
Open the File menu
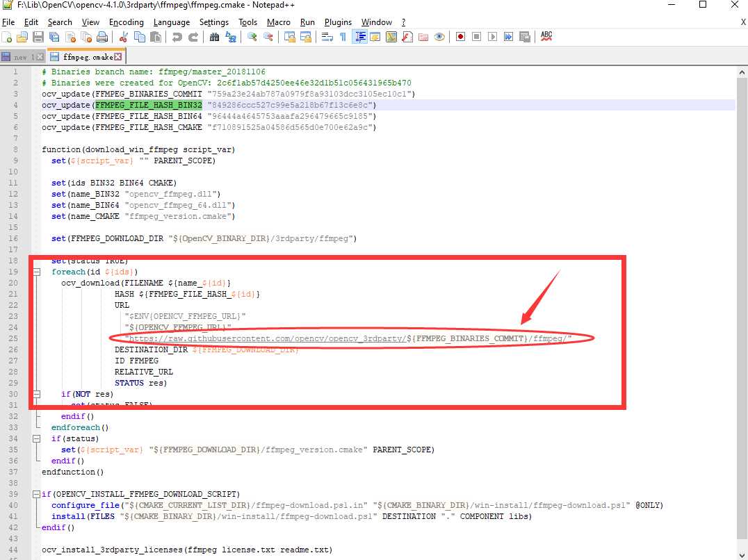[x=8, y=22]
